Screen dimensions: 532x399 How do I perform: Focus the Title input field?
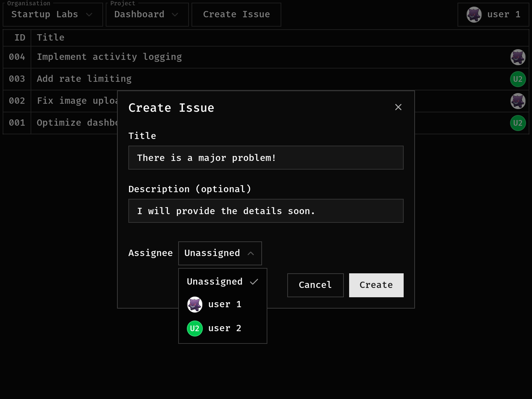click(x=266, y=158)
